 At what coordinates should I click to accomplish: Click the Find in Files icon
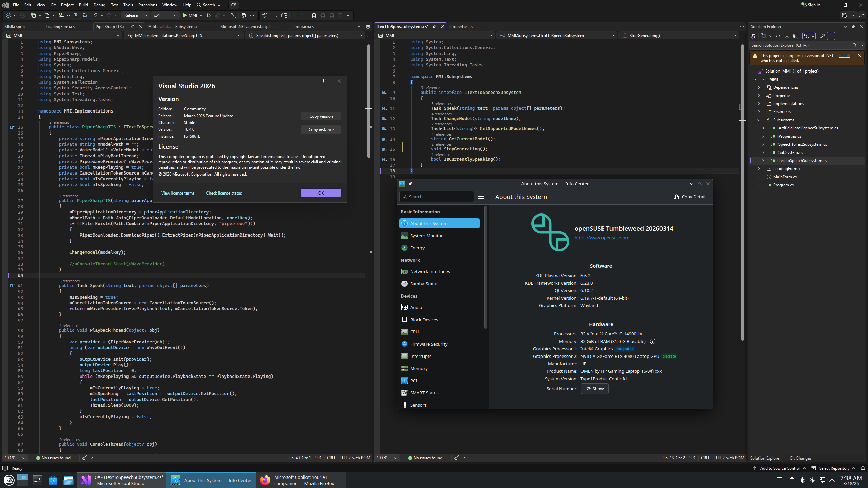(233, 15)
